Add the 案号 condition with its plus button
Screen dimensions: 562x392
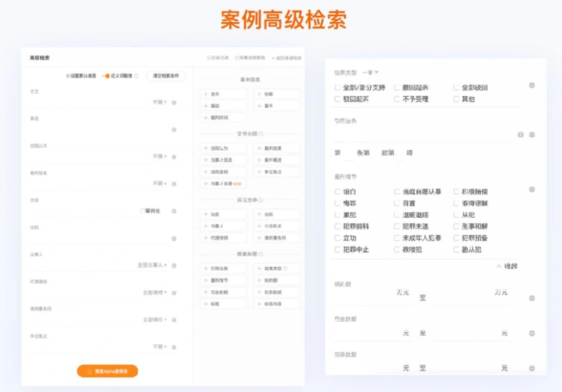277,106
